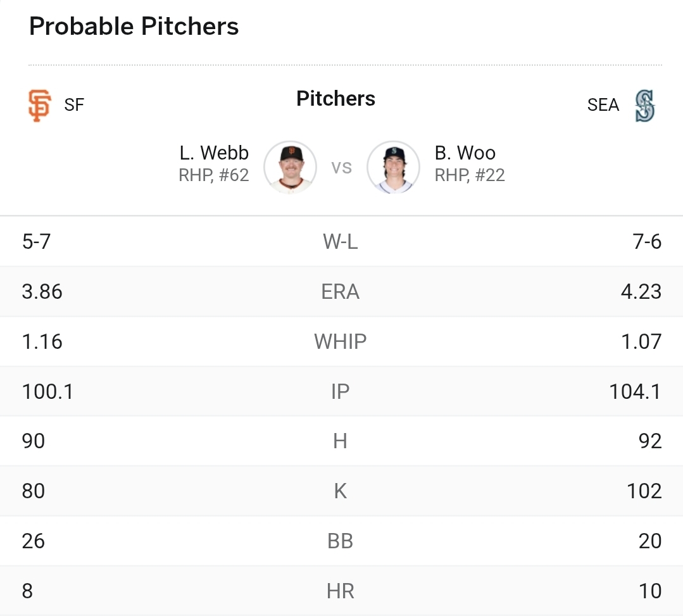The image size is (683, 616).
Task: Click Webb's 3.86 ERA value
Action: [x=42, y=291]
